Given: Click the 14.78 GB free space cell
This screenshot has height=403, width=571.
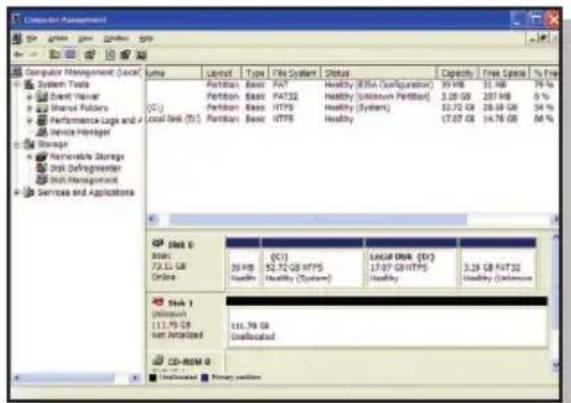Looking at the screenshot, I should [x=500, y=119].
